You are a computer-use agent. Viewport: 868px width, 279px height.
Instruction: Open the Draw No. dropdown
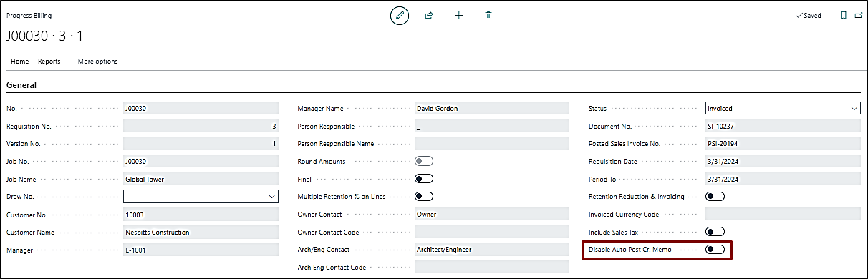point(201,196)
